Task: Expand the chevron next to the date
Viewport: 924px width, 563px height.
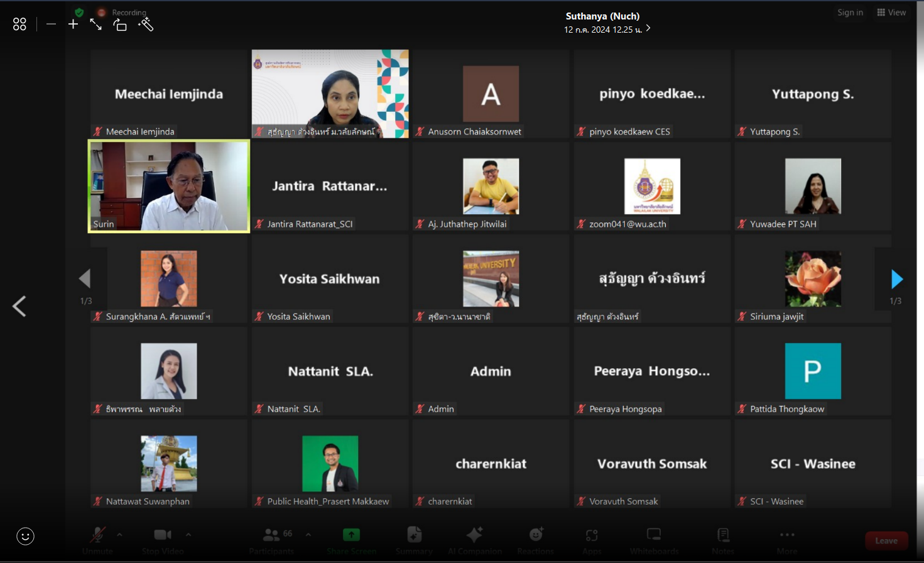Action: click(648, 29)
